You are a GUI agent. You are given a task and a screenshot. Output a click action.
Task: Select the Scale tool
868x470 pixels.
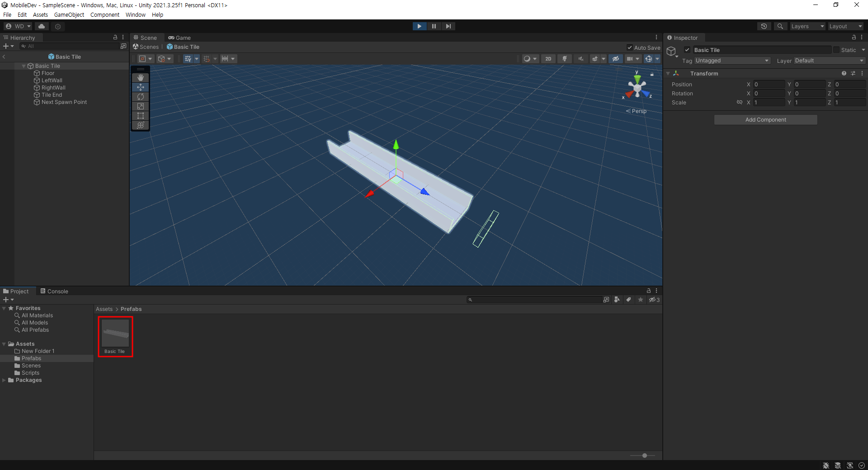tap(141, 106)
